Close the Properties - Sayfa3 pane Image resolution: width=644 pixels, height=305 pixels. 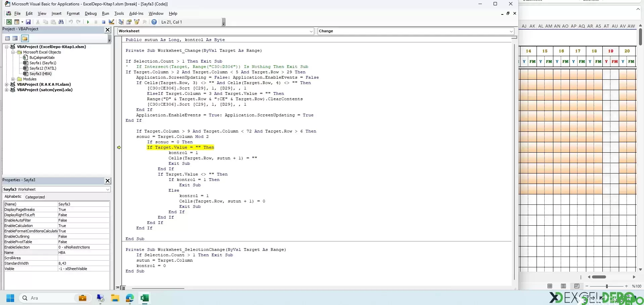click(x=107, y=181)
